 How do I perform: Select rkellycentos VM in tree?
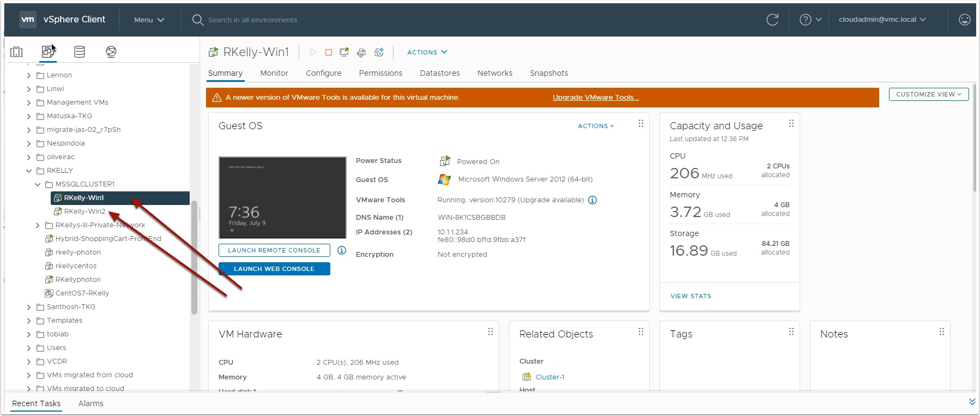pyautogui.click(x=76, y=266)
